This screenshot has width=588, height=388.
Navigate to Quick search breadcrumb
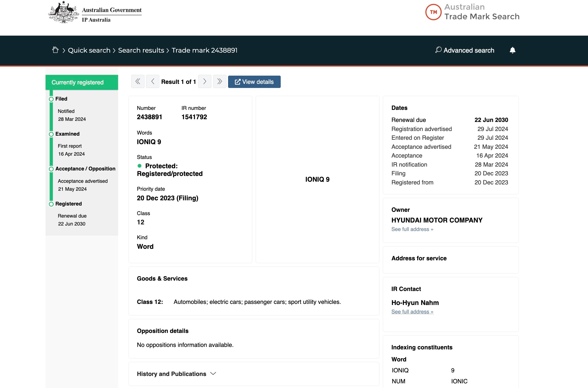point(89,50)
